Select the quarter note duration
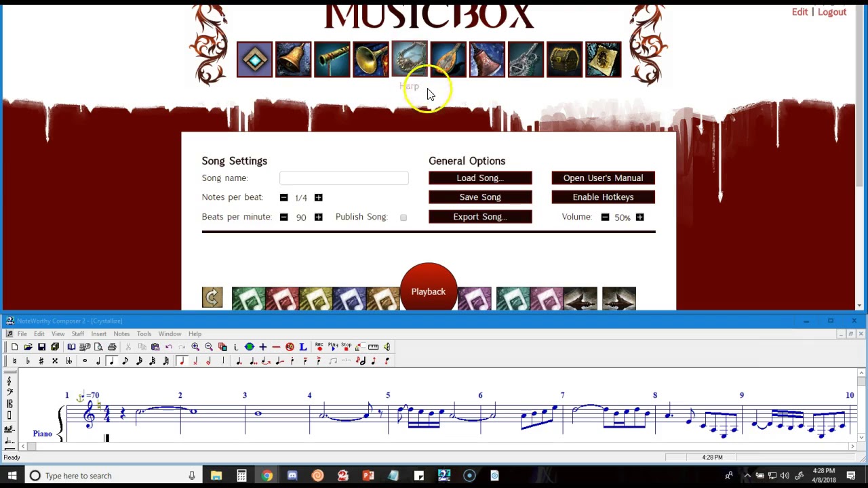 [112, 361]
